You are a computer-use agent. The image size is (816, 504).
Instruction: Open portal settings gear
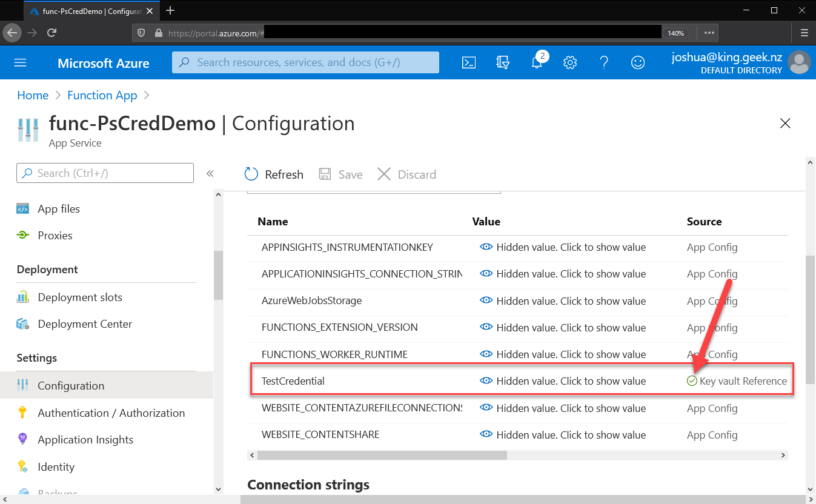(570, 62)
